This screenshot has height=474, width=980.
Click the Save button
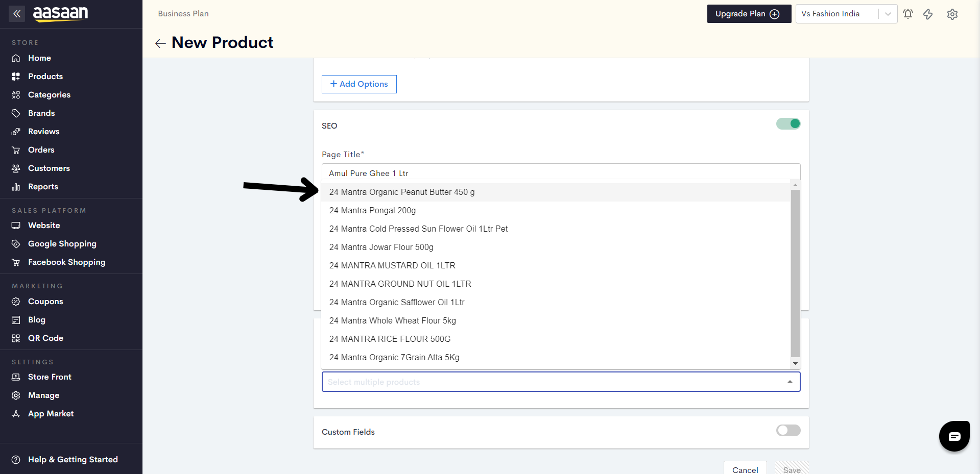tap(792, 469)
